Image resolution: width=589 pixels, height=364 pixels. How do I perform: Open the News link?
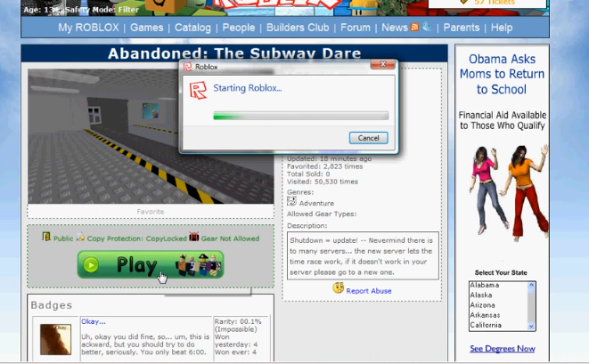395,28
